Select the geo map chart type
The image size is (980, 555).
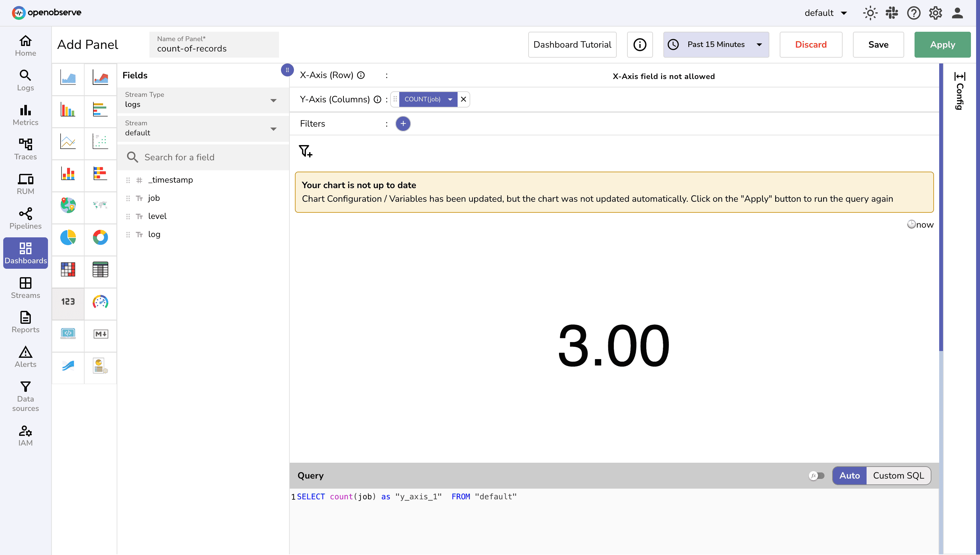[x=68, y=208]
